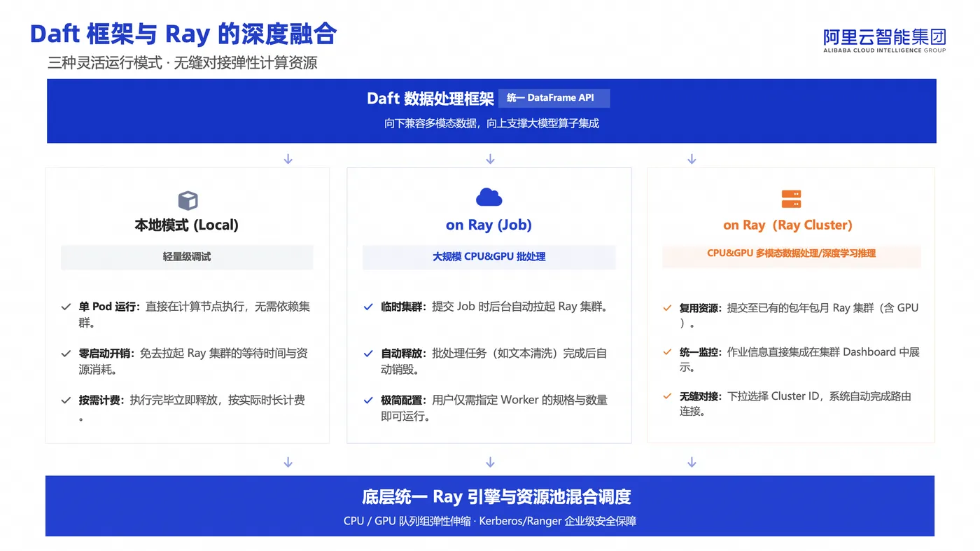This screenshot has height=551, width=980.
Task: Click the down arrow above the Local card
Action: [x=288, y=160]
